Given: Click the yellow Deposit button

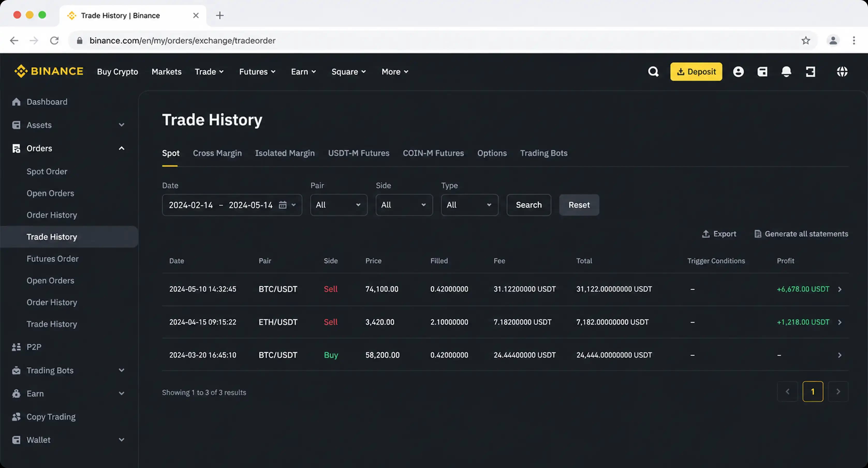Looking at the screenshot, I should (x=696, y=71).
